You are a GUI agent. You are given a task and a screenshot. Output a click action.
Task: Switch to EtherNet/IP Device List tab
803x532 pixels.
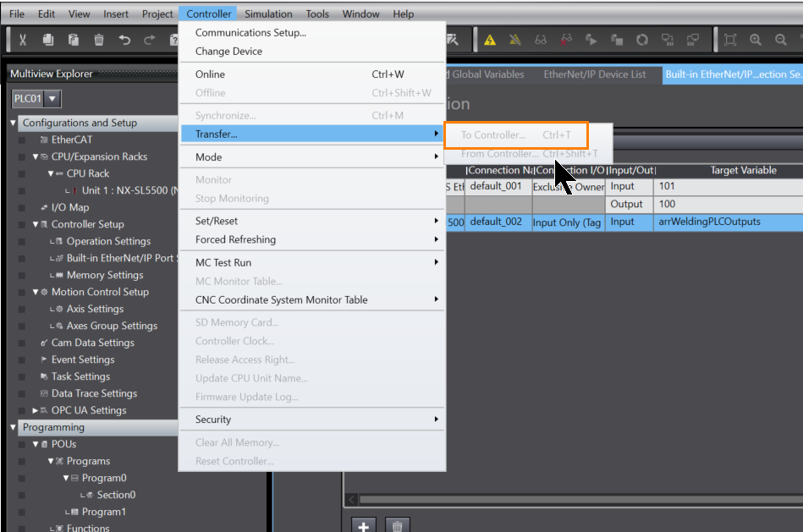(594, 74)
